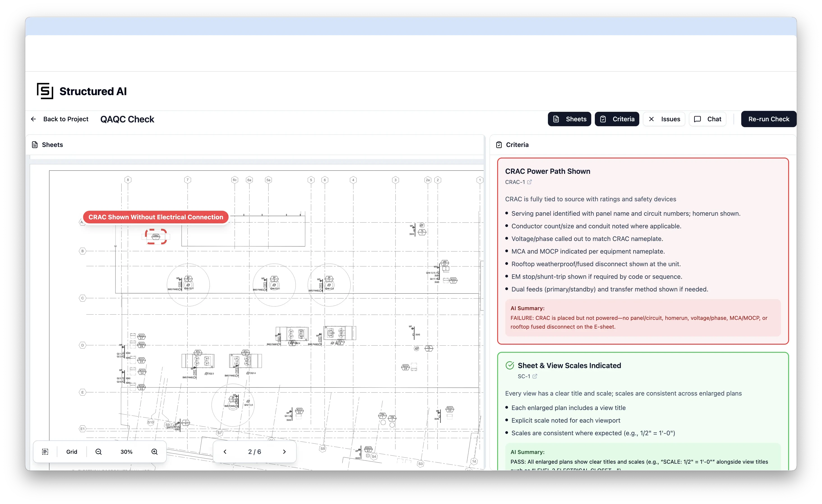The width and height of the screenshot is (822, 504).
Task: Click the 2/6 page indicator
Action: tap(254, 452)
